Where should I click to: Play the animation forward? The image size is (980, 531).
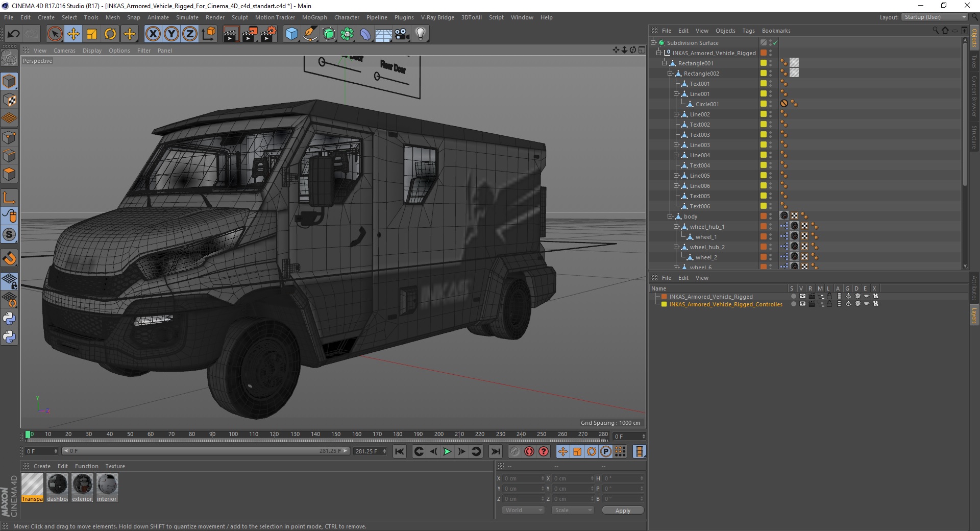tap(447, 451)
